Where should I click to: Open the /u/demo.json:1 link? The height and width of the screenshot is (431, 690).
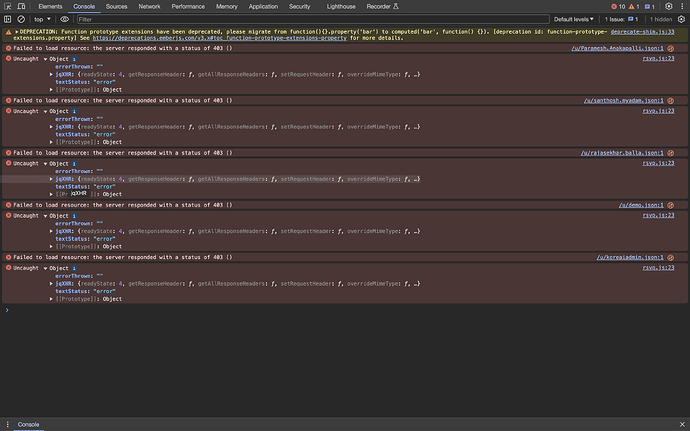tap(641, 205)
